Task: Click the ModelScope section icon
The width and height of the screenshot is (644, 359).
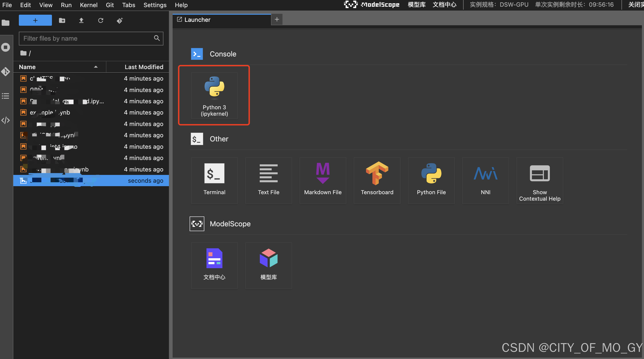Action: [197, 224]
